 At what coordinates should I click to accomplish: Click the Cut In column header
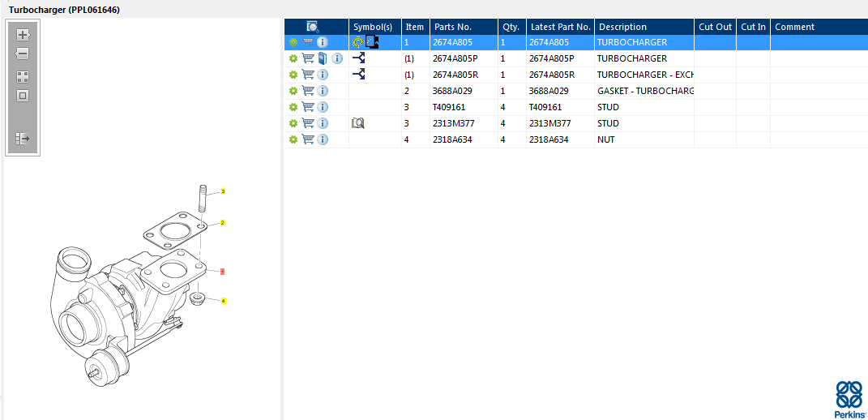(753, 27)
